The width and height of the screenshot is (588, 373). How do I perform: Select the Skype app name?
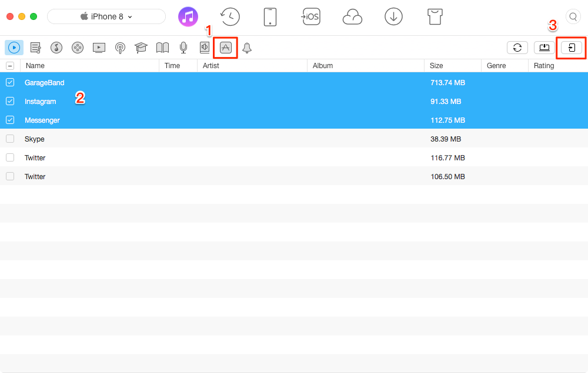[35, 139]
